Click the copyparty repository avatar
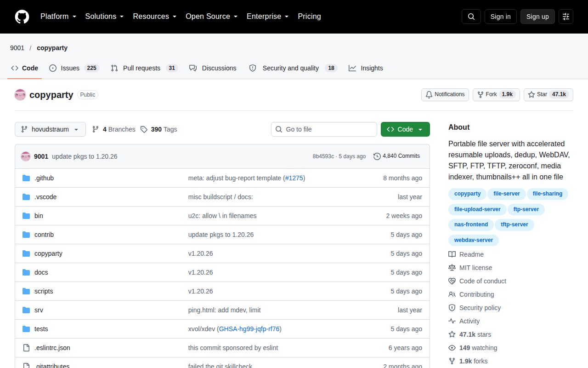The width and height of the screenshot is (588, 368). coord(20,95)
